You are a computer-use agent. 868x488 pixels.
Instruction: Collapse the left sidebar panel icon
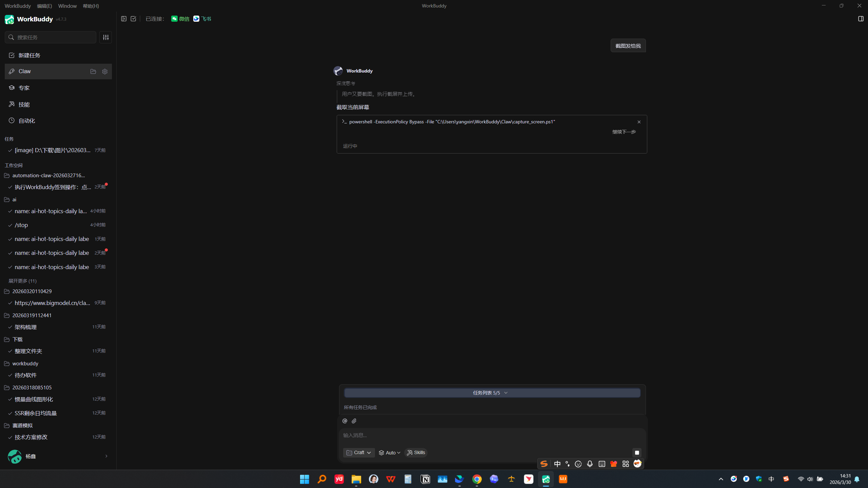tap(124, 19)
